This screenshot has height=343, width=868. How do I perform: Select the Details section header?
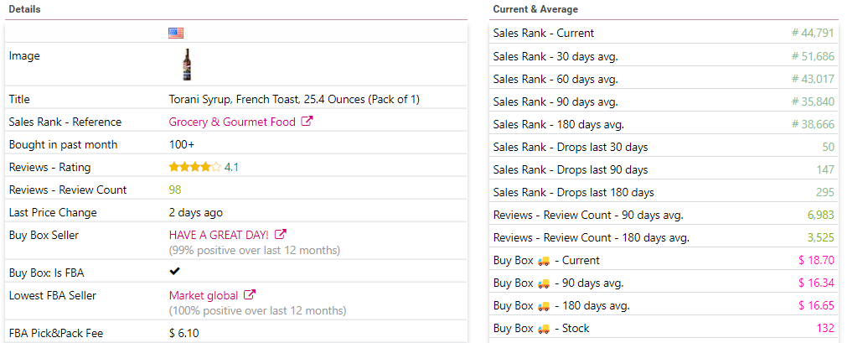[x=24, y=9]
